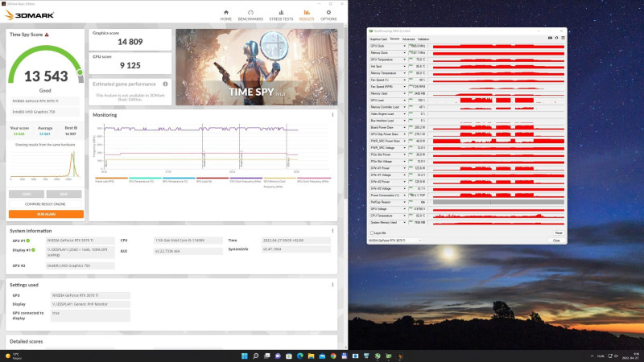
Task: Show hidden tray icons chevron
Action: coord(592,356)
